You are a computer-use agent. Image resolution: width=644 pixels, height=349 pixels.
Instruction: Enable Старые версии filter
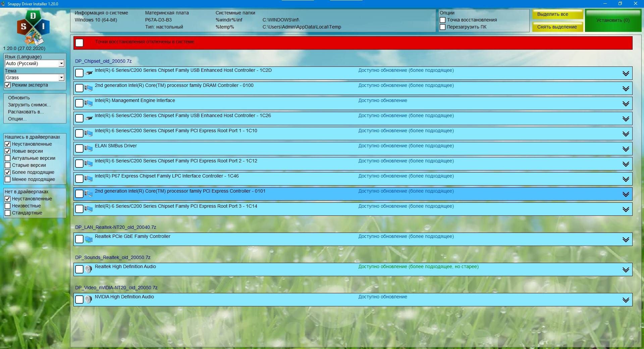[8, 165]
